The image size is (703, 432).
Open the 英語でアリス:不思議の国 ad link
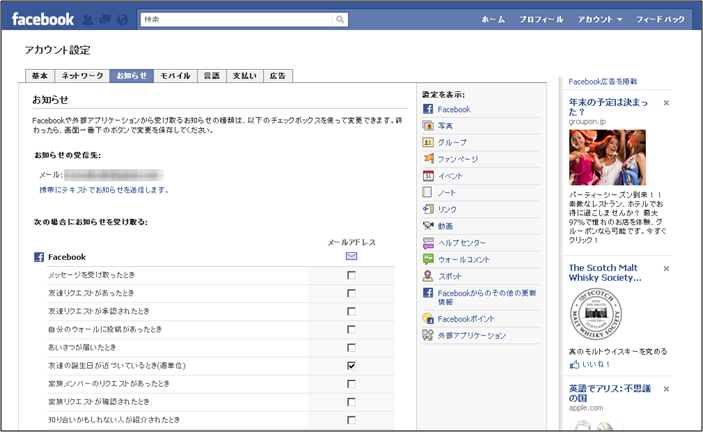click(x=609, y=393)
